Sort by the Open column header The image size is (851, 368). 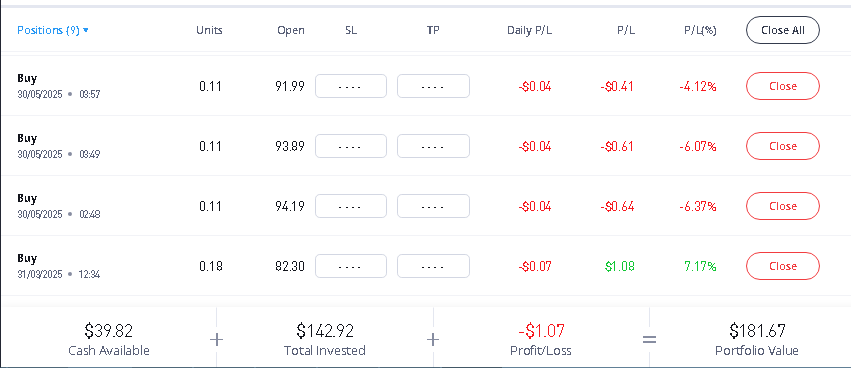[x=291, y=30]
